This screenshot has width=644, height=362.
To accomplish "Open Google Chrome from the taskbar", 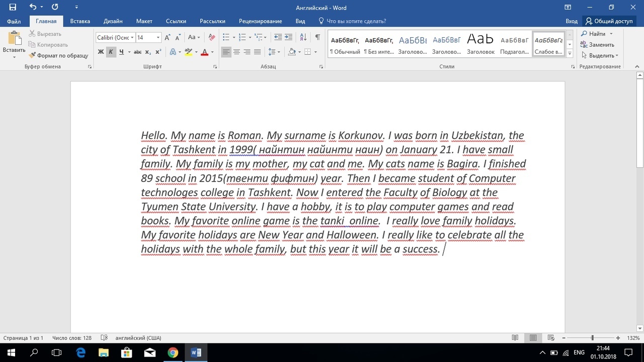I will tap(173, 352).
